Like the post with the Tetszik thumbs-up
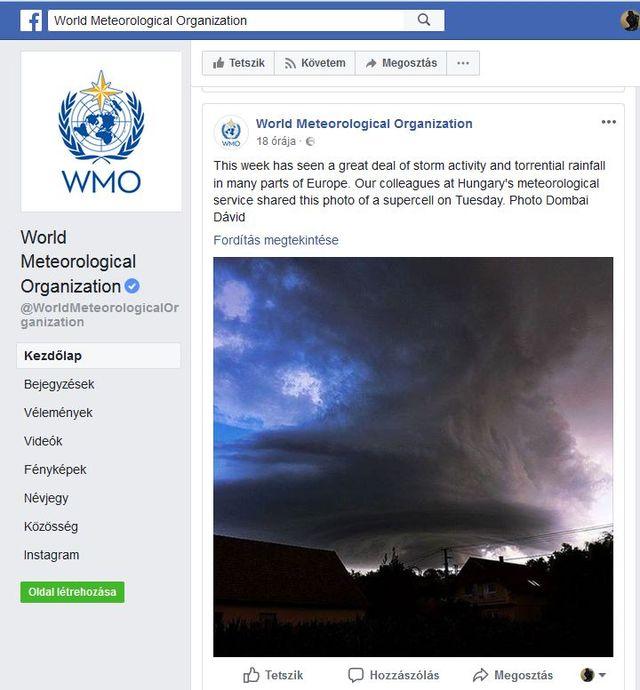The height and width of the screenshot is (690, 640). tap(273, 675)
